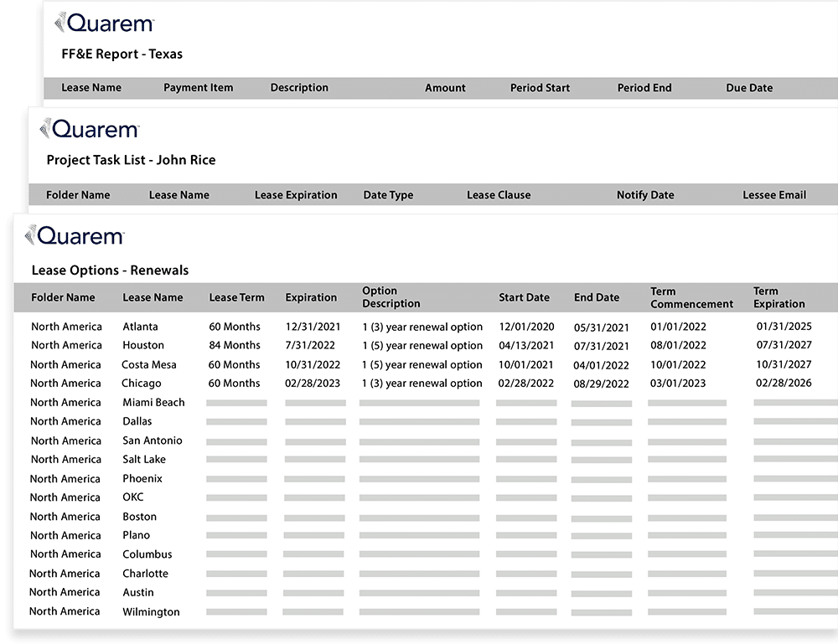Select the Boston lease name

point(139,517)
